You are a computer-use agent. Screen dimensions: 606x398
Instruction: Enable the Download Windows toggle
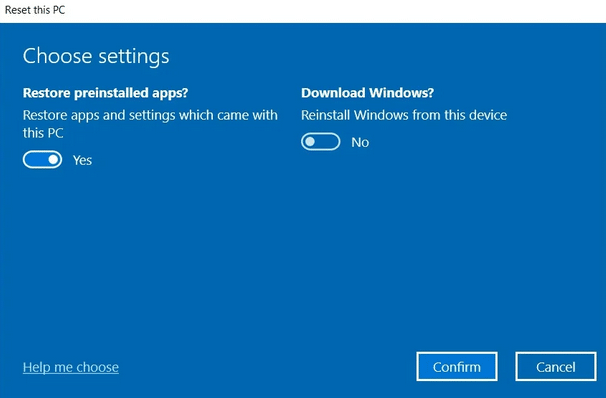point(320,142)
